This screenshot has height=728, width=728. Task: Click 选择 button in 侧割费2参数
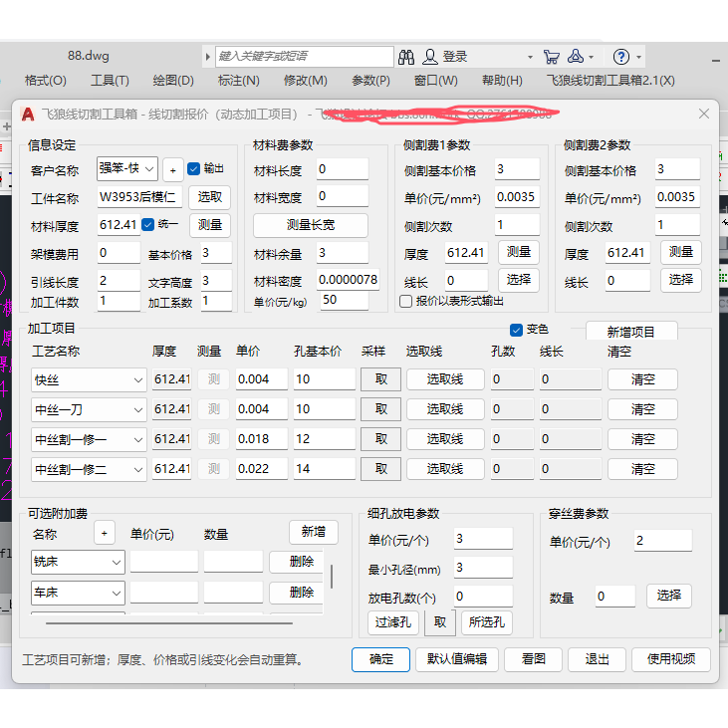click(680, 280)
